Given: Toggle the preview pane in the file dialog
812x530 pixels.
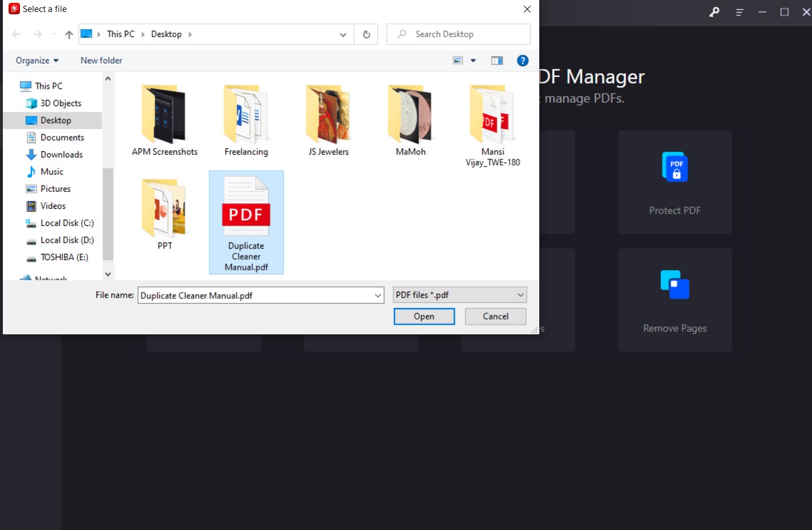Looking at the screenshot, I should coord(496,60).
